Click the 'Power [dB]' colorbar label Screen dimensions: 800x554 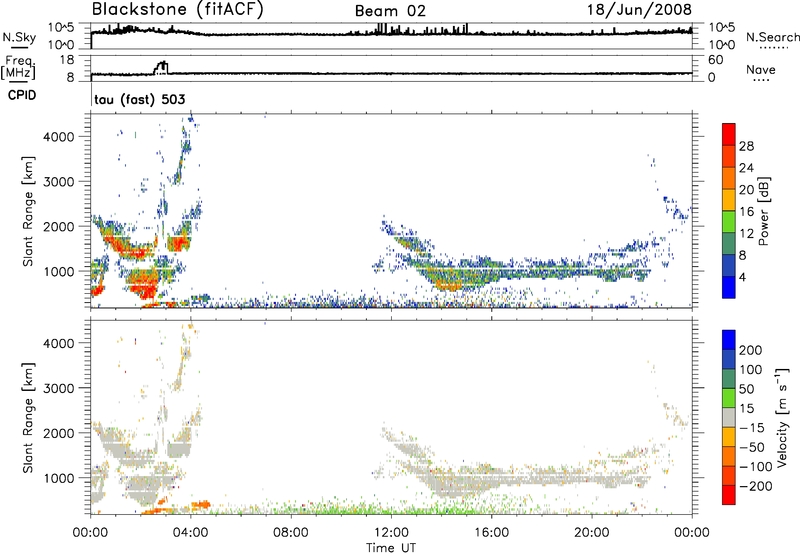coord(763,211)
